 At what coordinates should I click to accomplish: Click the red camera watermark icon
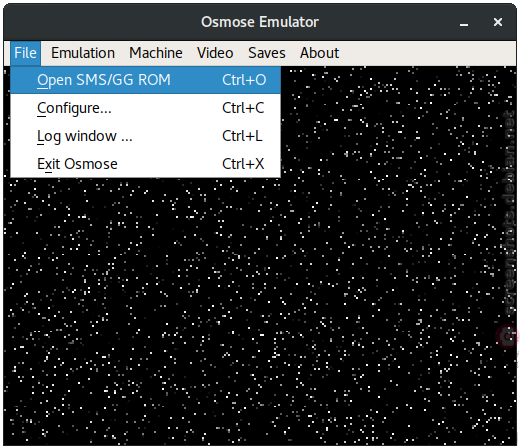click(507, 336)
